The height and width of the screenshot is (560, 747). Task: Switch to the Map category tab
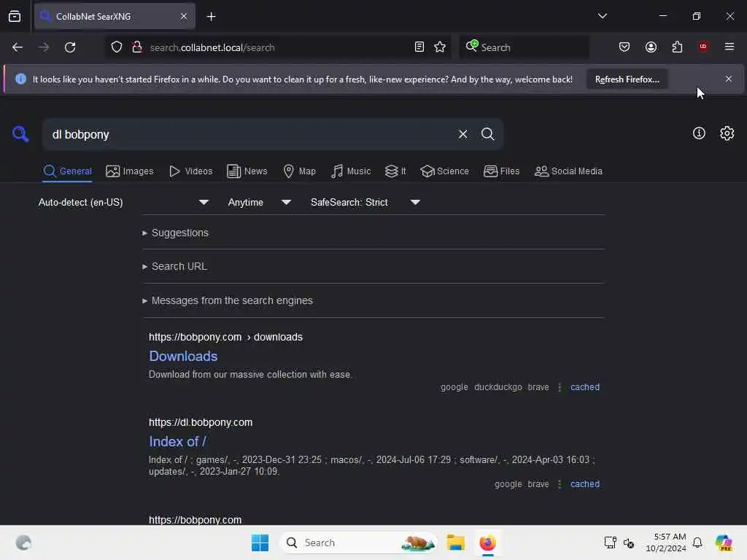(299, 171)
